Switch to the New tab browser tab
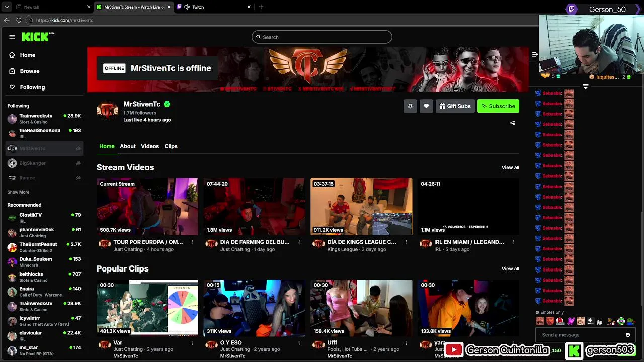 (53, 7)
